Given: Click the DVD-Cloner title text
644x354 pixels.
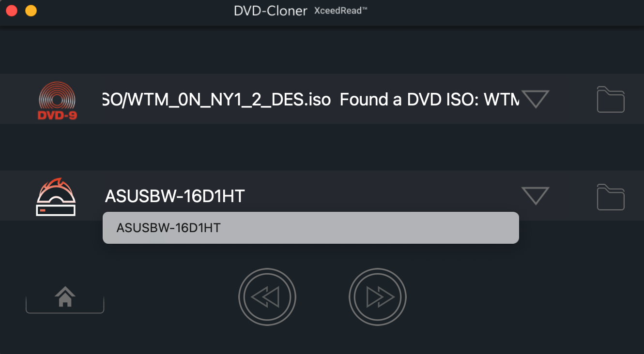Looking at the screenshot, I should pyautogui.click(x=271, y=11).
